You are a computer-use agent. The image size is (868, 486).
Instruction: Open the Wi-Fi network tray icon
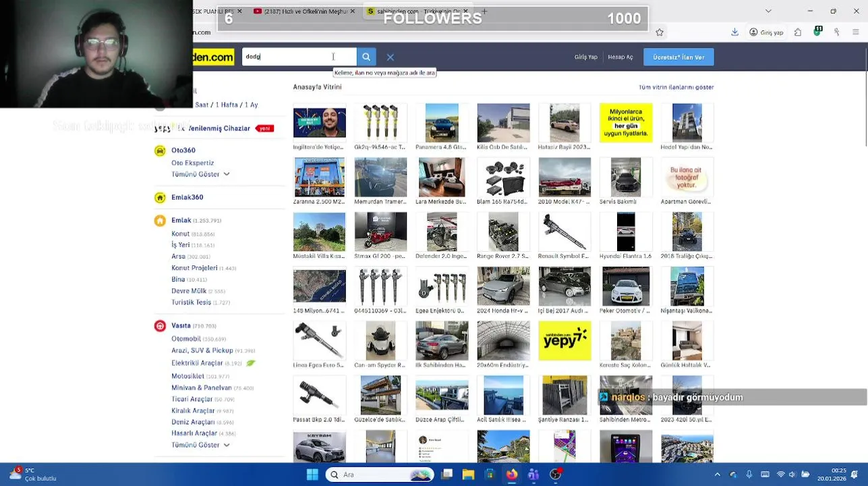point(780,475)
